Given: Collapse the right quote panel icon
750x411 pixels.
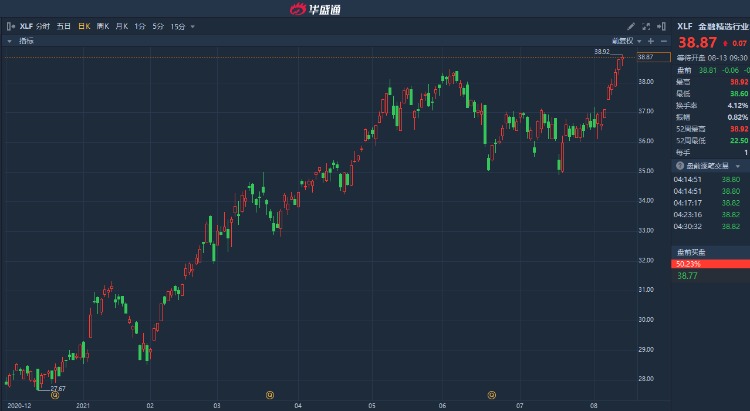Looking at the screenshot, I should [x=661, y=26].
